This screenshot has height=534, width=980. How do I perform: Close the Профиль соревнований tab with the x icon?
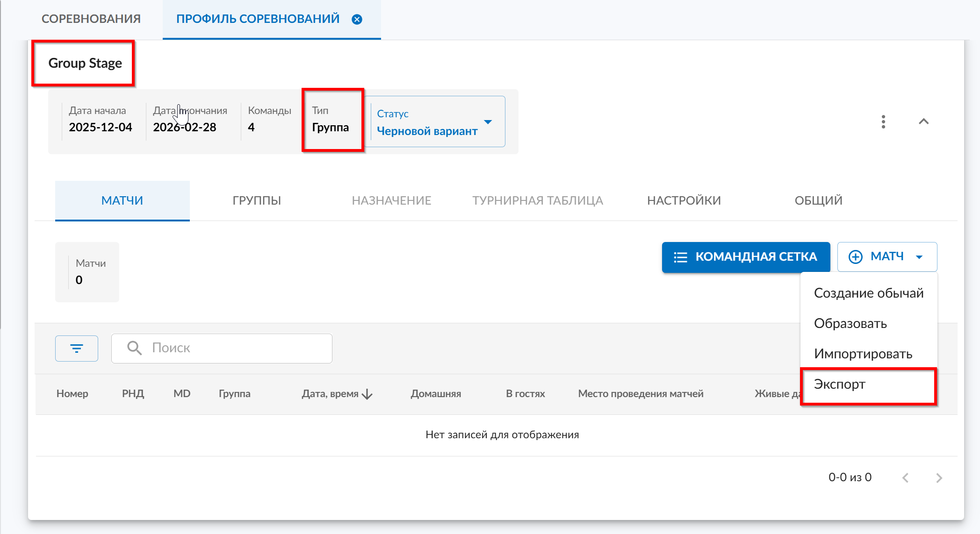357,19
